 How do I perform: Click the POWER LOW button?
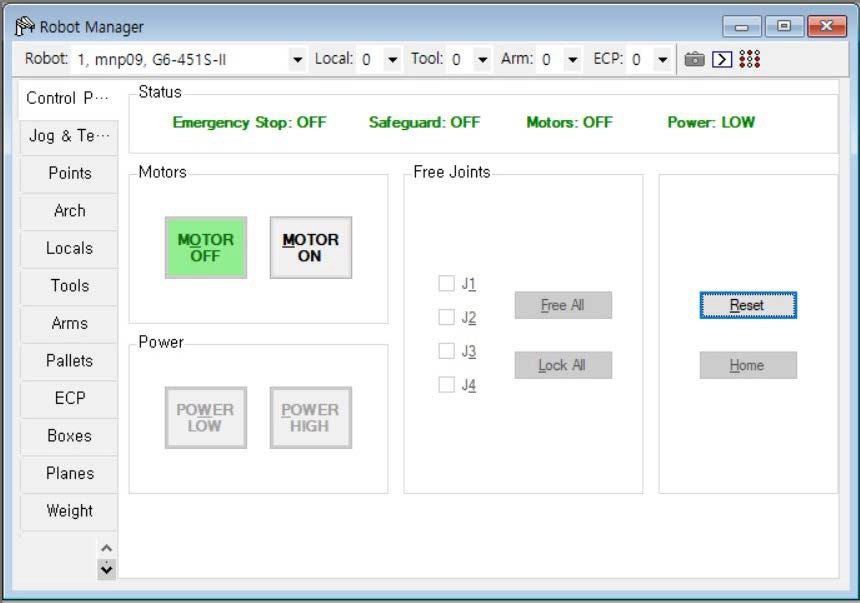tap(206, 418)
